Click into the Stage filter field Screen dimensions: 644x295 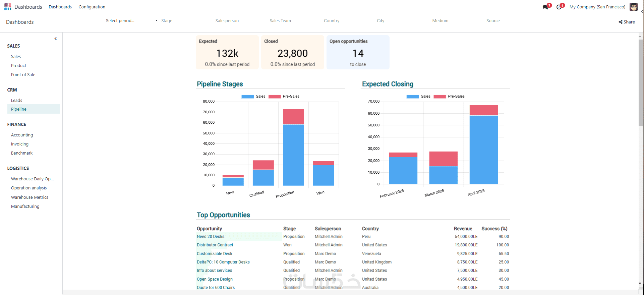point(186,21)
